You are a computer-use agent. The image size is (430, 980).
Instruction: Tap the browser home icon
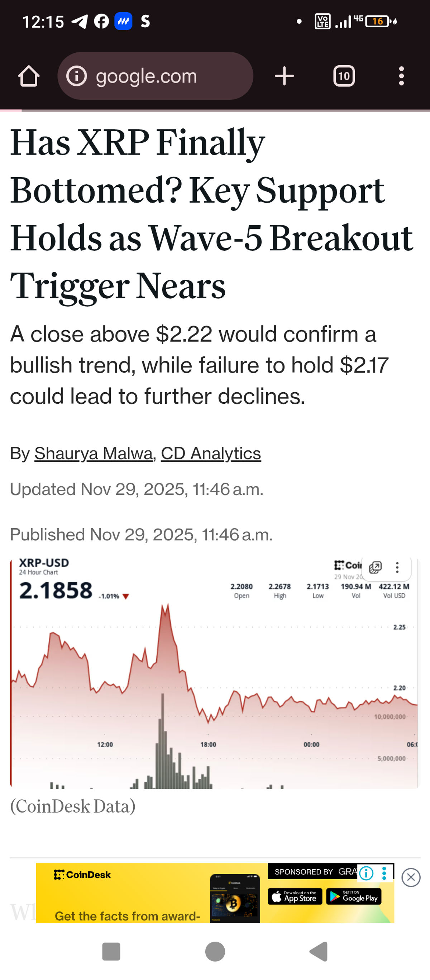tap(29, 76)
